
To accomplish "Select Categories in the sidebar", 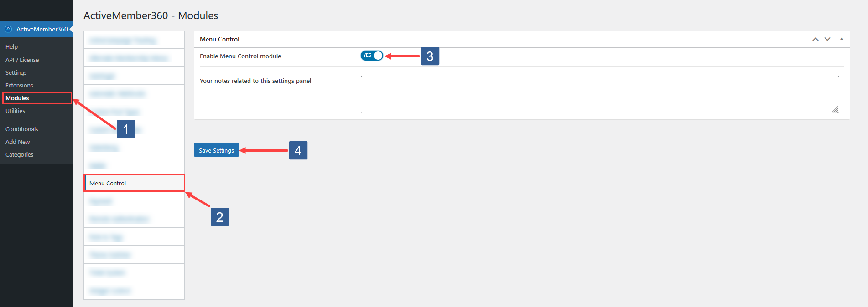I will [19, 154].
